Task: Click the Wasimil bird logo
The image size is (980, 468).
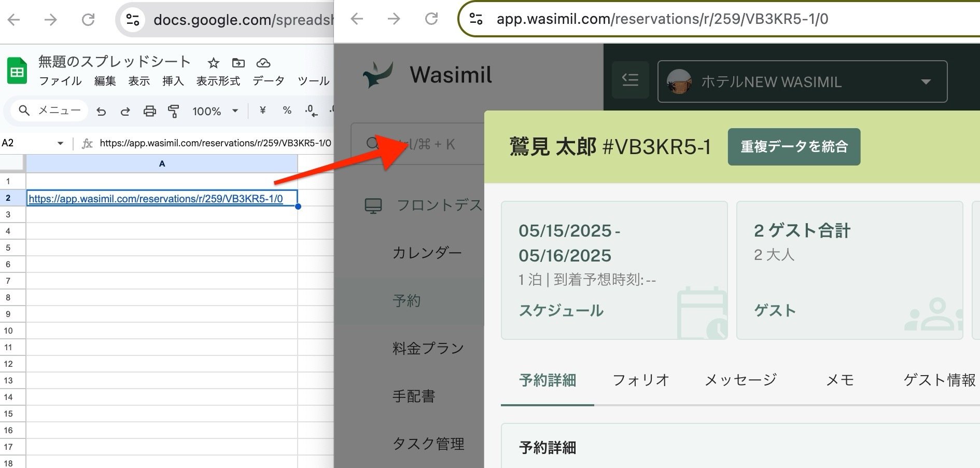Action: tap(378, 75)
